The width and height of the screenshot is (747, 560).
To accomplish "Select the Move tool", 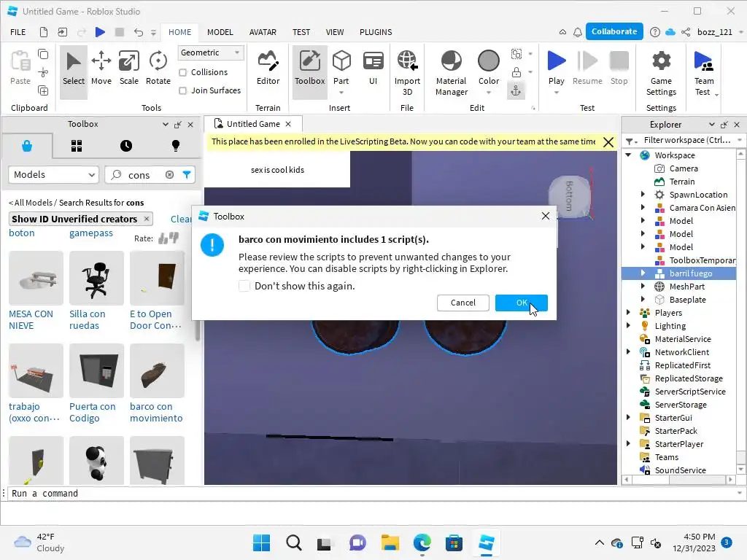I will [x=101, y=69].
